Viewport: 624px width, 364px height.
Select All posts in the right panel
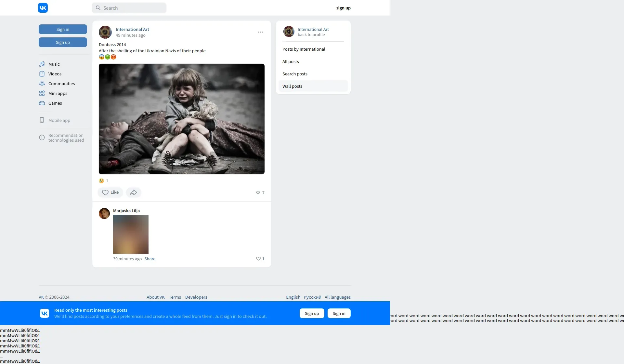coord(291,61)
